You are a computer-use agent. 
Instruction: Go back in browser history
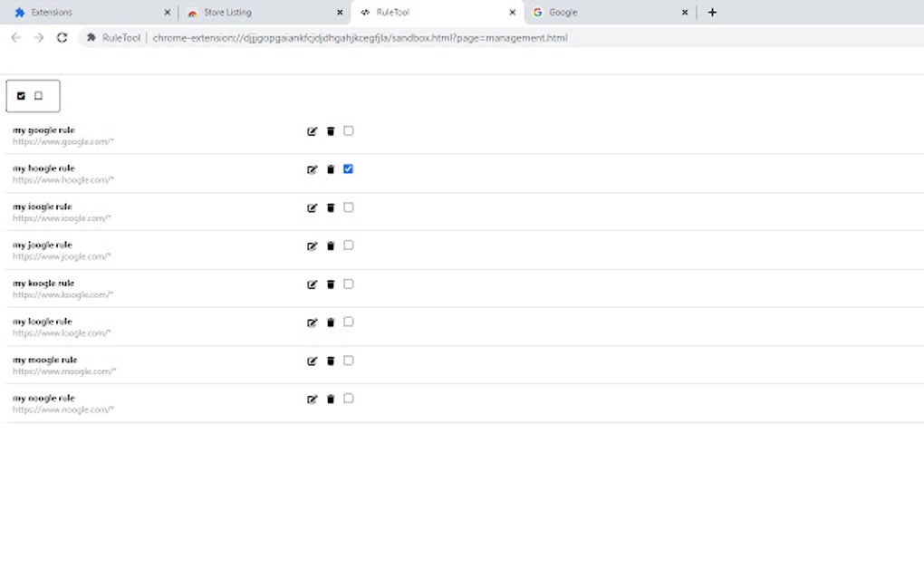[x=16, y=38]
